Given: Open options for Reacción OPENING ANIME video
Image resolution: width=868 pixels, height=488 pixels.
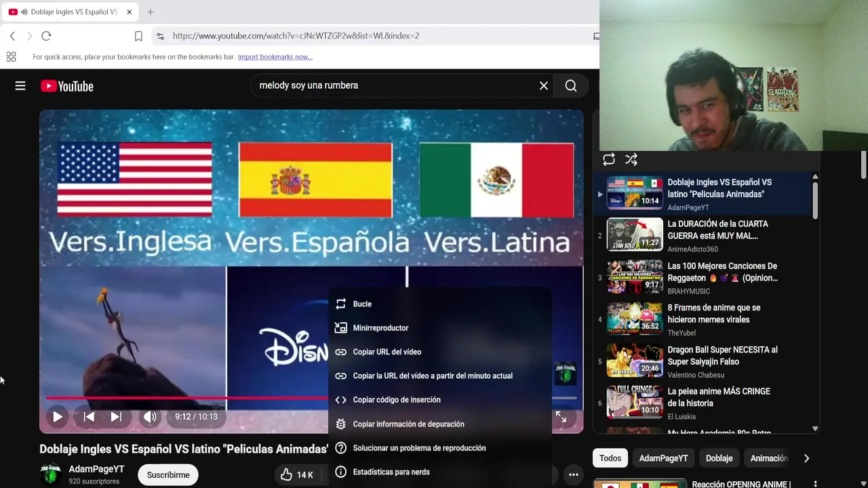Looking at the screenshot, I should tap(815, 484).
